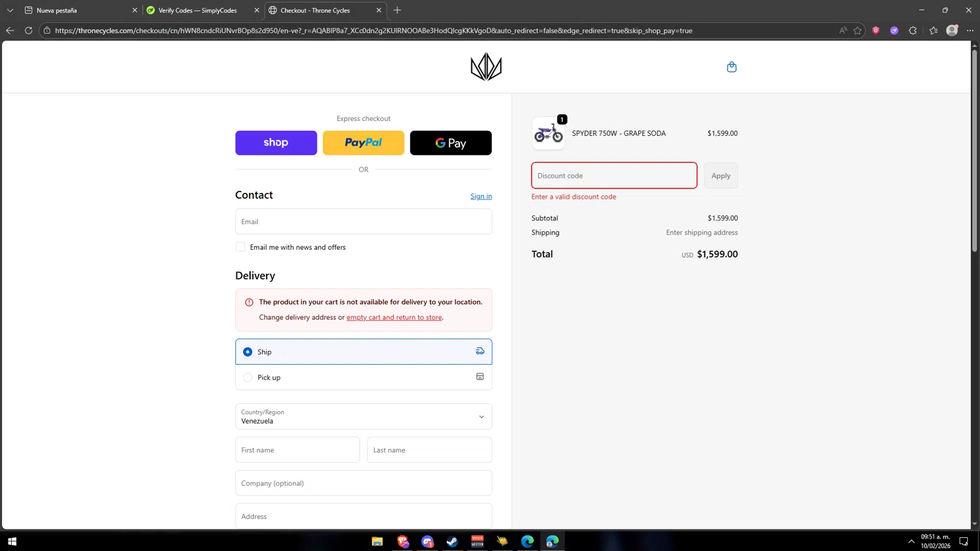Expand the Country/Region dropdown
This screenshot has height=551, width=980.
pos(363,416)
